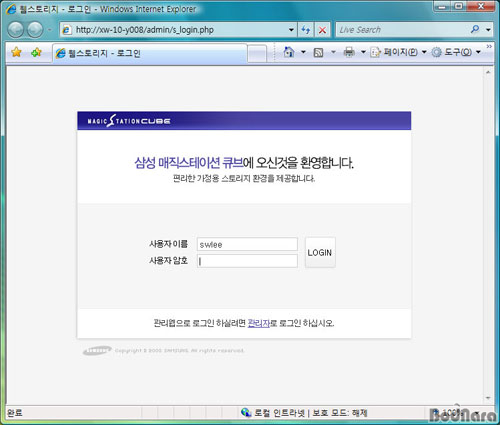Image resolution: width=500 pixels, height=425 pixels.
Task: Close the Internet Explorer window
Action: click(481, 6)
